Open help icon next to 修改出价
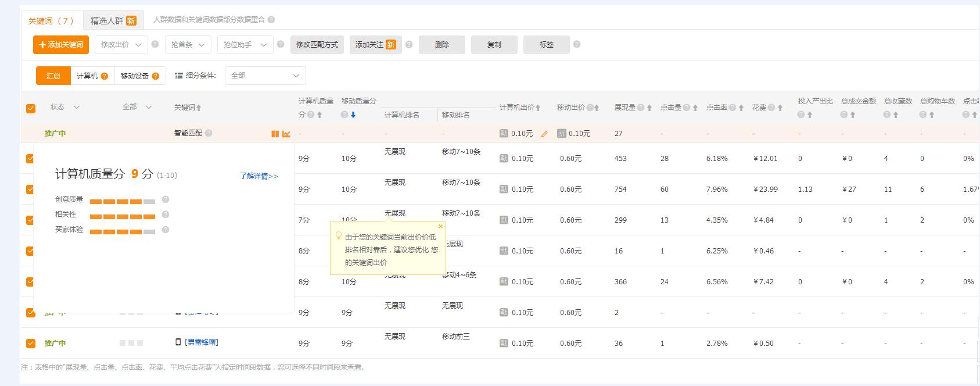980x386 pixels. [155, 44]
